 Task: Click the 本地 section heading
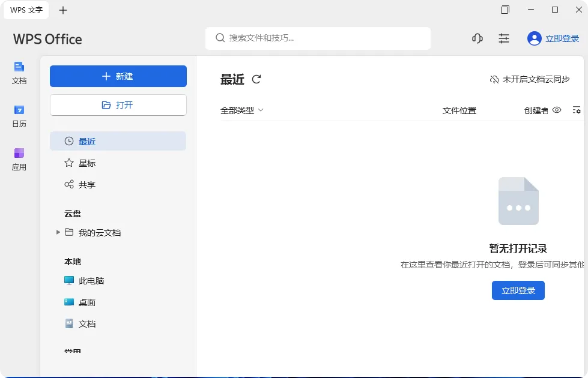click(x=73, y=262)
